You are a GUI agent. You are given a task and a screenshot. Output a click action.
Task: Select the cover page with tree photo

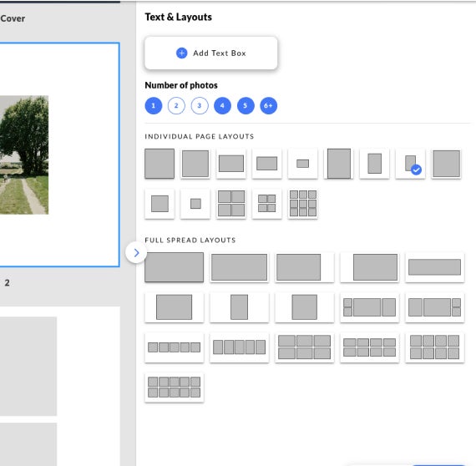click(x=59, y=154)
